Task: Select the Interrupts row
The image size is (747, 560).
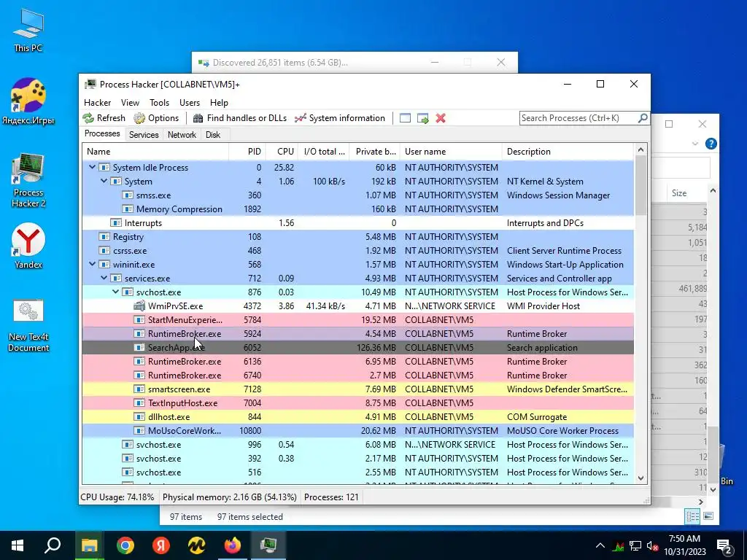Action: click(x=357, y=223)
